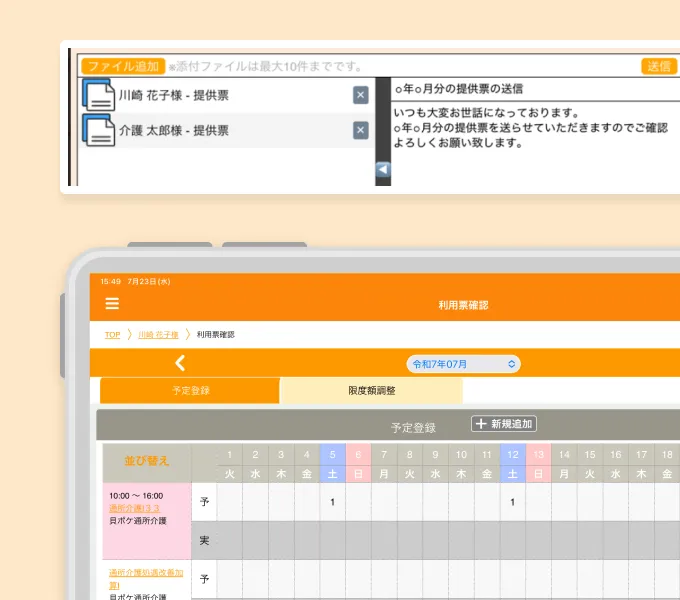Click the 並び替え sort header

(147, 462)
